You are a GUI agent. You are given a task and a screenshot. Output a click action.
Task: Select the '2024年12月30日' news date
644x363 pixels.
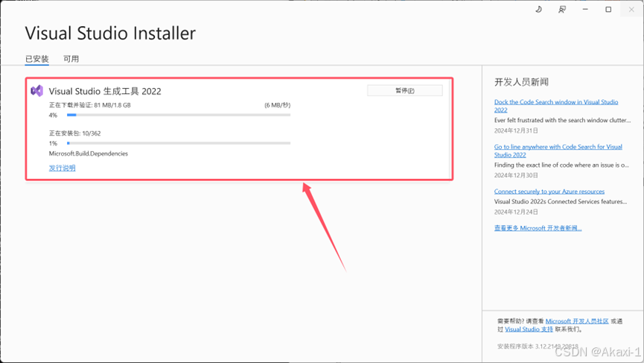click(516, 176)
